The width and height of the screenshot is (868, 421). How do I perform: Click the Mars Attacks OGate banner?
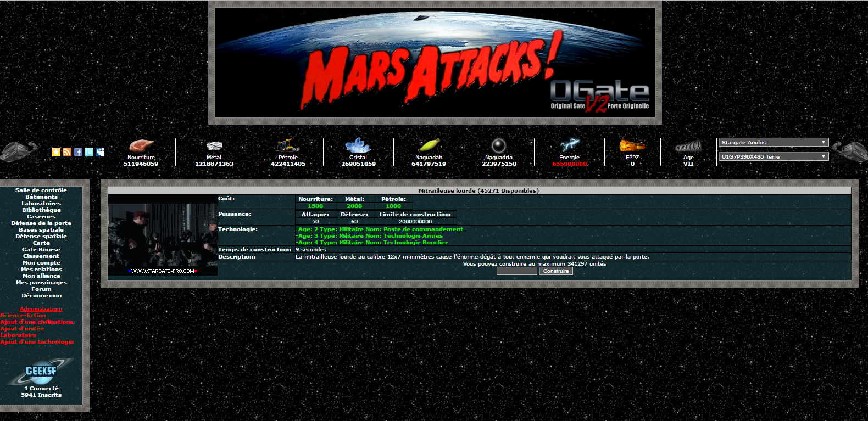(x=435, y=63)
